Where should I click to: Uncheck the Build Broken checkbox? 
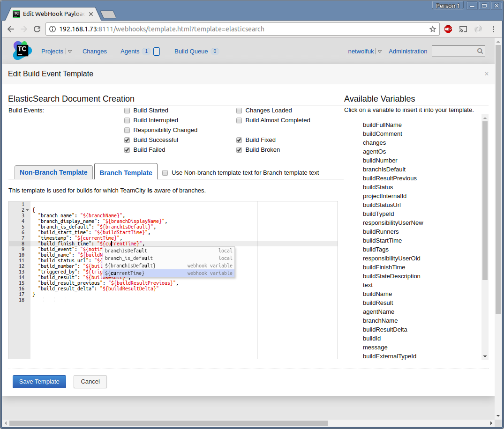pyautogui.click(x=239, y=150)
